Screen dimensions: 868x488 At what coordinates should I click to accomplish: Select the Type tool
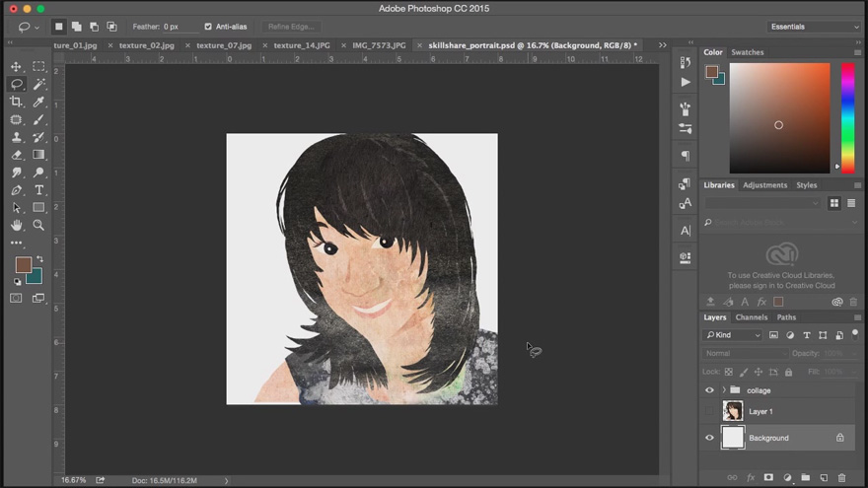point(38,190)
